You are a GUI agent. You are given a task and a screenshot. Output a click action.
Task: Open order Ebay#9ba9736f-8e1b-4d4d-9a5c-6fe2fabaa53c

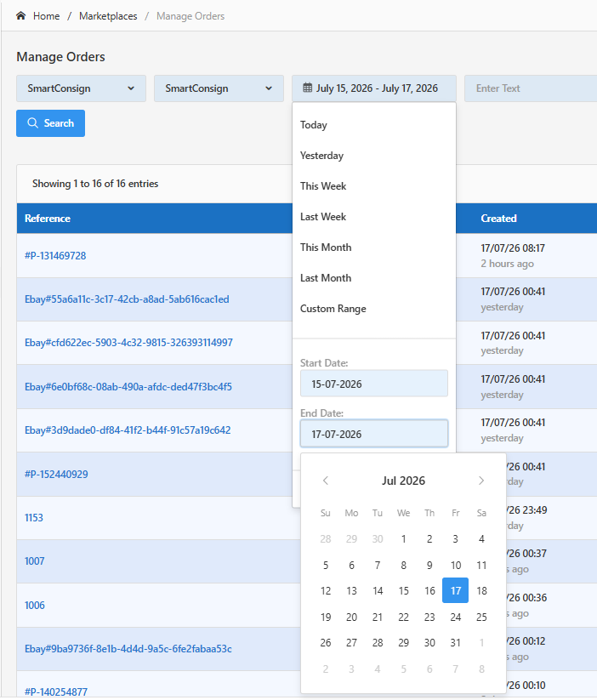click(128, 649)
